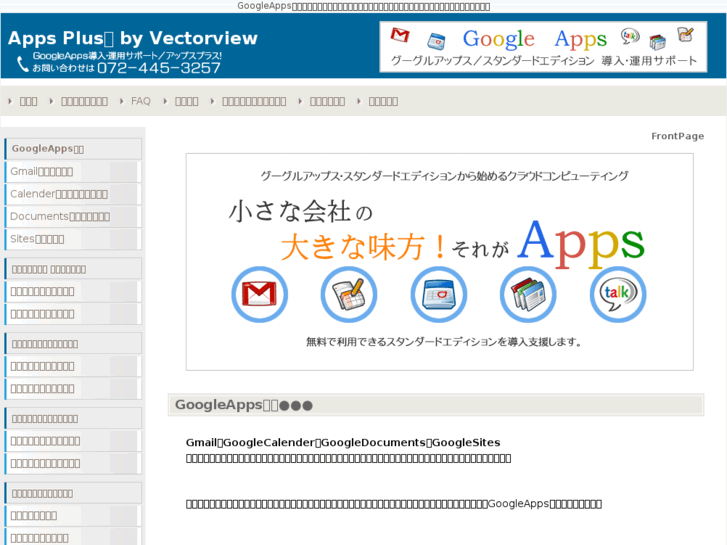Click the circled spreadsheet with pencil icon
The height and width of the screenshot is (545, 727).
click(349, 294)
